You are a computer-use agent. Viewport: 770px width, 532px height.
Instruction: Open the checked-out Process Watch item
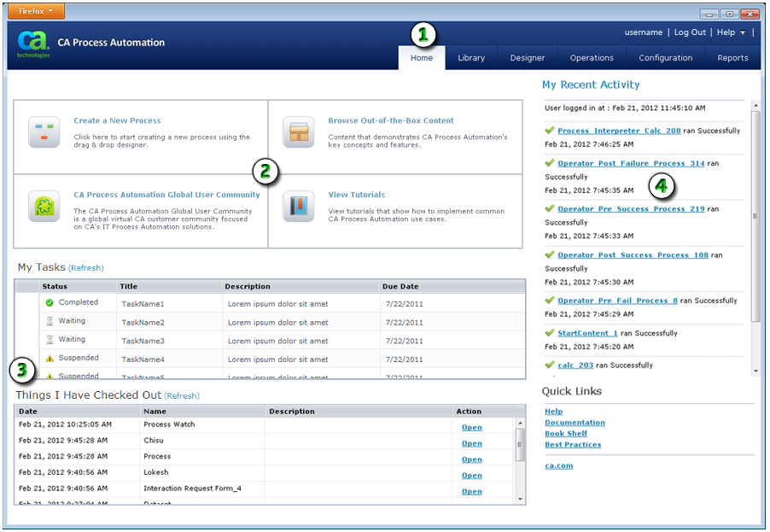(471, 427)
